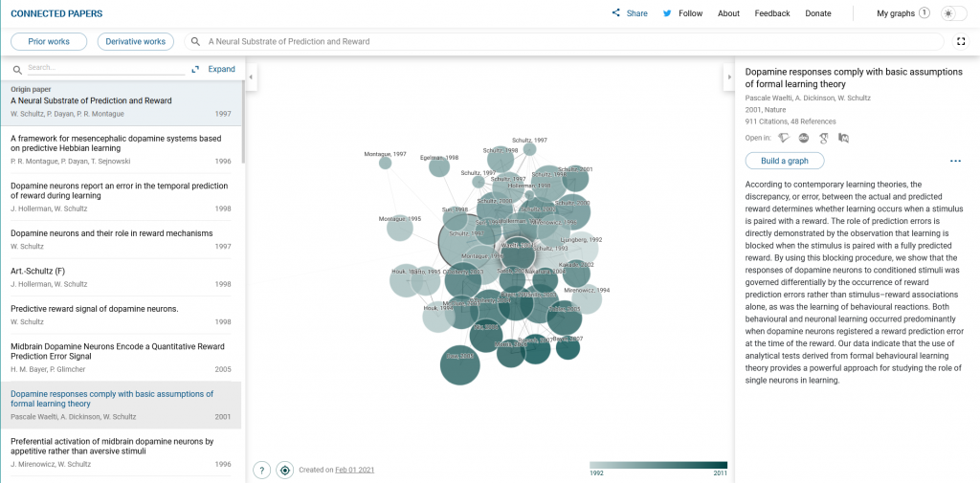Click the year color gradient legend
Viewport: 980px width, 483px height.
658,466
